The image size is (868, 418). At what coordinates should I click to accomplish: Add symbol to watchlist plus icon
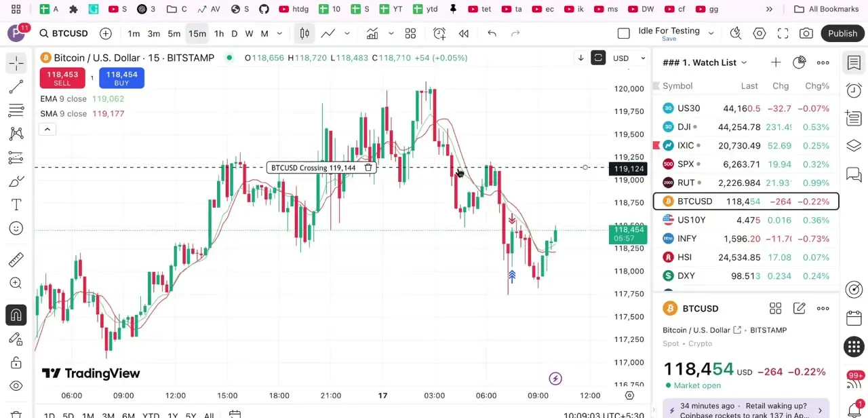[x=776, y=62]
